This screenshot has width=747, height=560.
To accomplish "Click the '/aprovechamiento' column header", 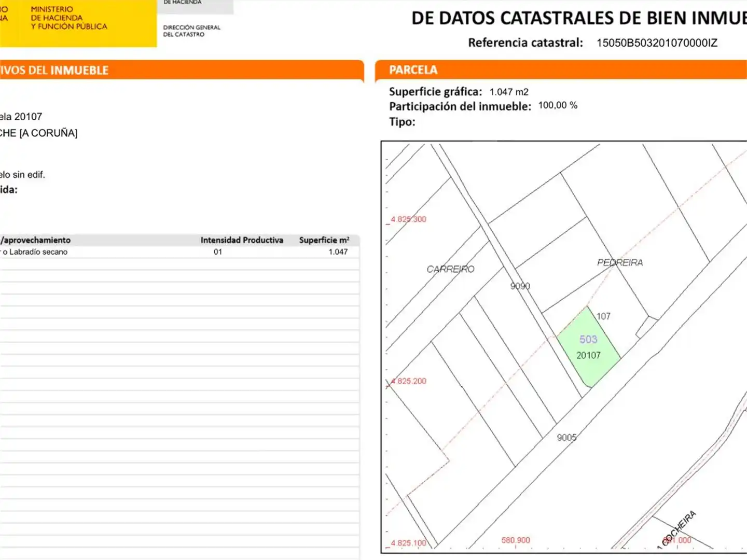I will (x=35, y=240).
